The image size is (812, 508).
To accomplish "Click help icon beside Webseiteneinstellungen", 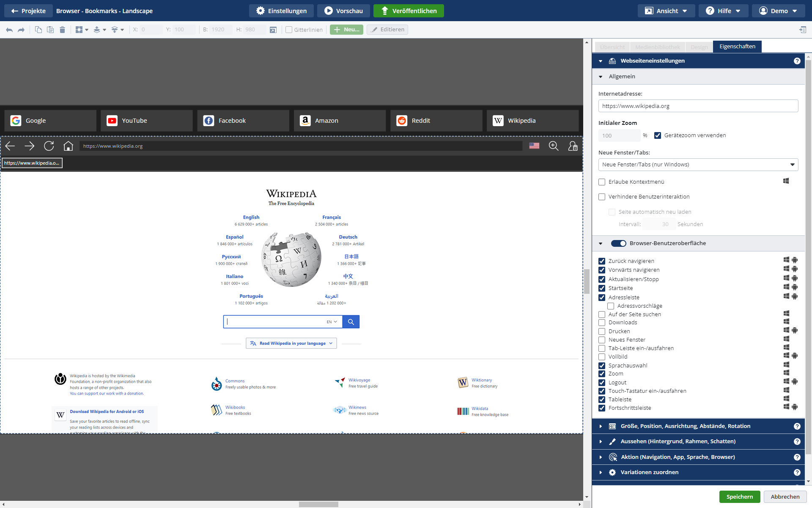I will click(x=797, y=61).
